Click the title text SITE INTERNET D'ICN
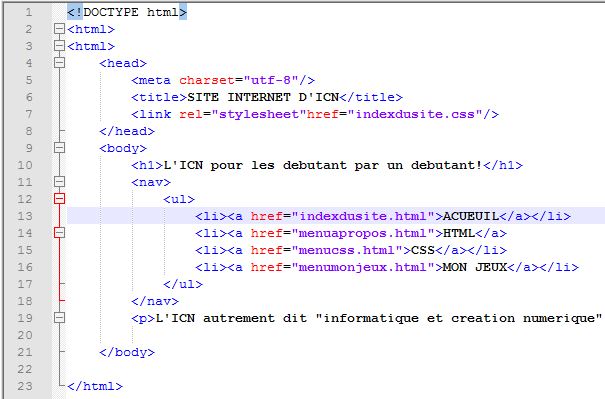The width and height of the screenshot is (605, 399). click(x=263, y=97)
